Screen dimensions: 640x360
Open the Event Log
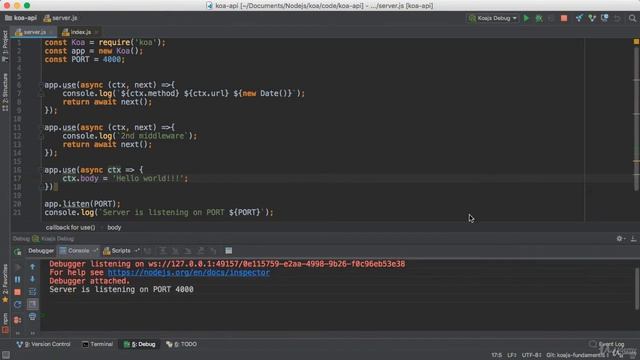pyautogui.click(x=607, y=344)
